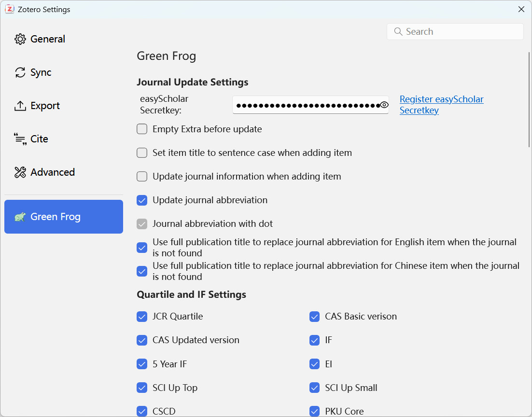The width and height of the screenshot is (532, 417).
Task: Uncheck CAS Basic verison
Action: [315, 317]
